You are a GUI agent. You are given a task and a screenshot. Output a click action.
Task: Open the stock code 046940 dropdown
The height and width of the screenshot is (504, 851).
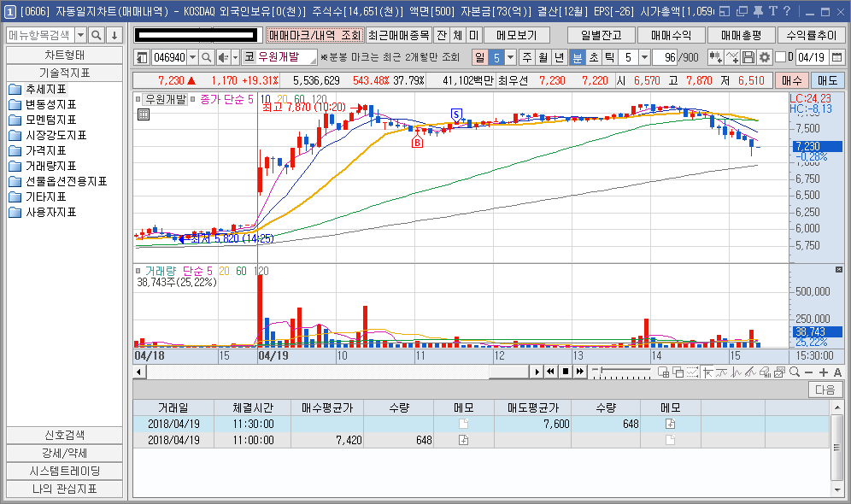[x=192, y=57]
